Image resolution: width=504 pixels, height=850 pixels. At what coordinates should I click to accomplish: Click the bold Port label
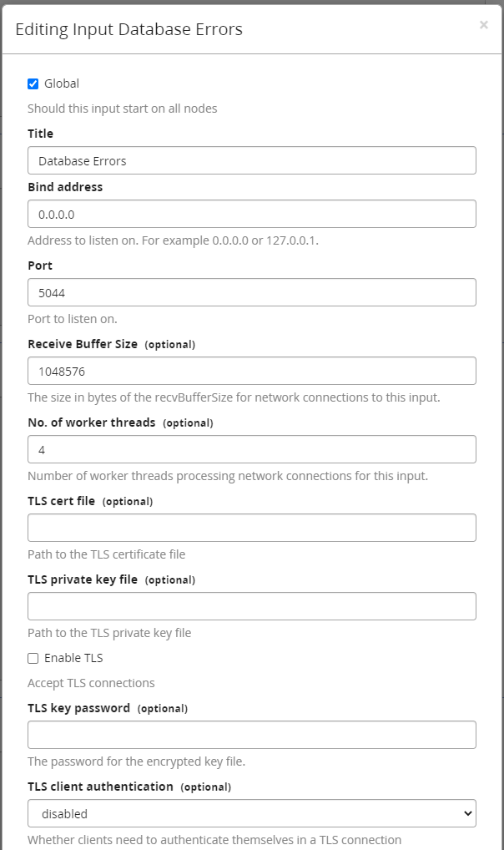click(40, 266)
